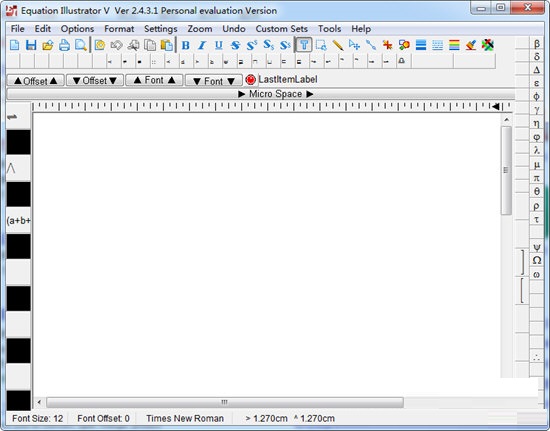This screenshot has width=550, height=431.
Task: Open the File menu
Action: [x=18, y=29]
